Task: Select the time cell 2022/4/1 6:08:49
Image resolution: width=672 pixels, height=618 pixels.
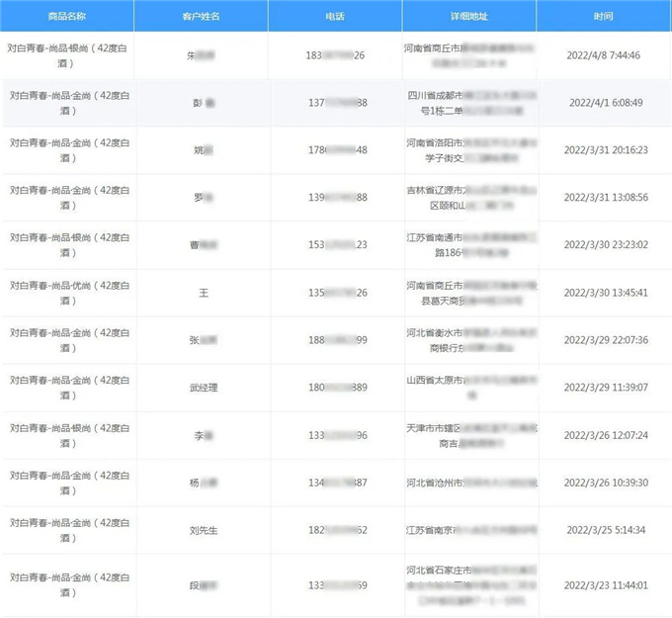Action: tap(604, 102)
